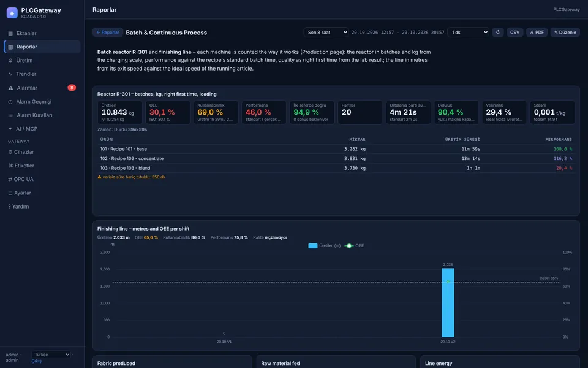Open the Türkçe language dropdown
Screen dimensions: 588x368
pos(51,355)
